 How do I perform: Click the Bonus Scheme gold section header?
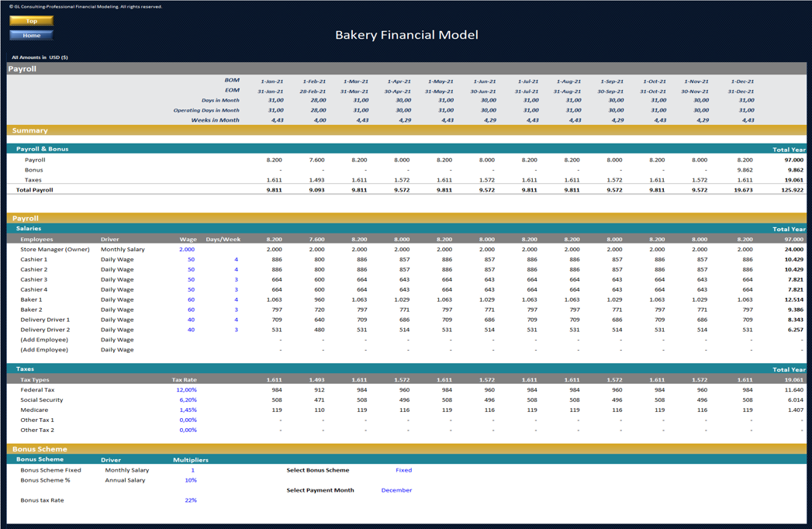(x=406, y=449)
